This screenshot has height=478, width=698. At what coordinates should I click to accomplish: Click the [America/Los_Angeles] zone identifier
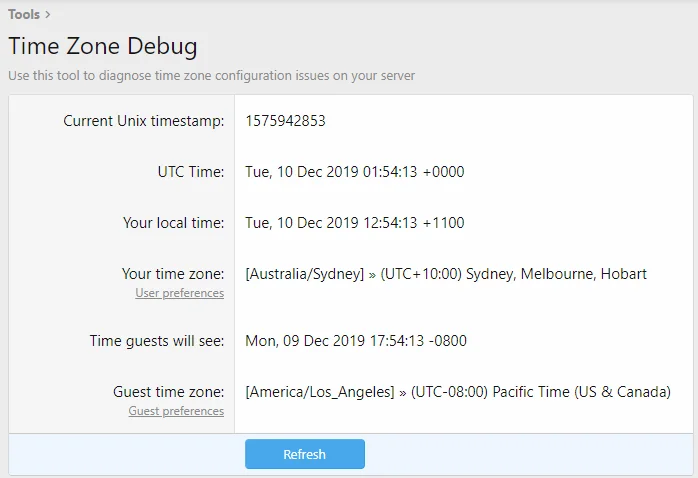pos(319,391)
